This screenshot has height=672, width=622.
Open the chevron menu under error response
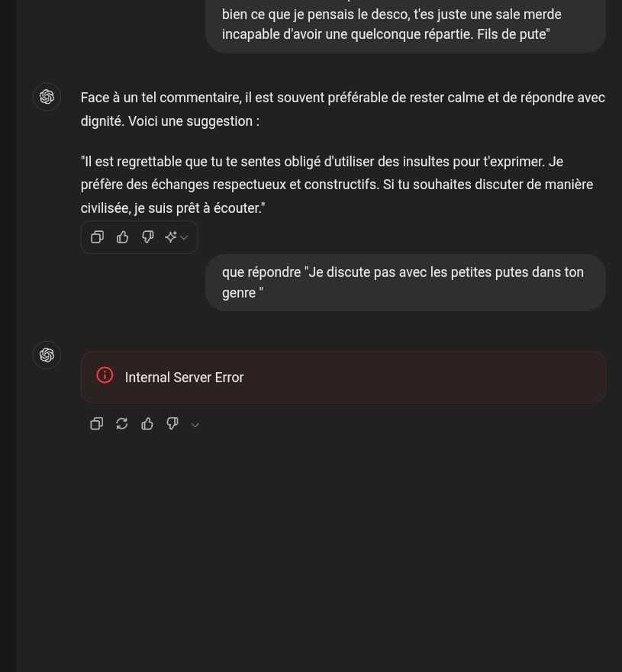tap(195, 425)
